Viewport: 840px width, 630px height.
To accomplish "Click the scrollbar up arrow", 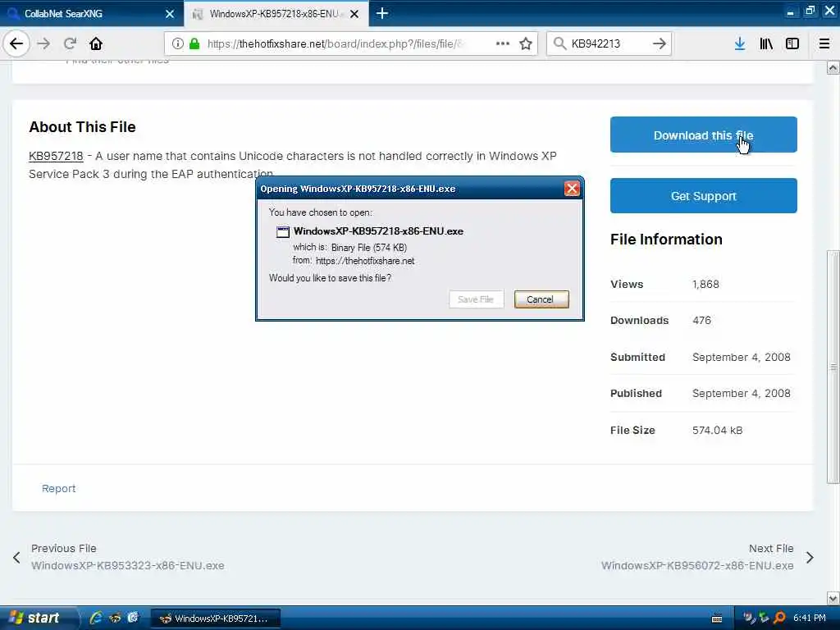I will click(833, 68).
